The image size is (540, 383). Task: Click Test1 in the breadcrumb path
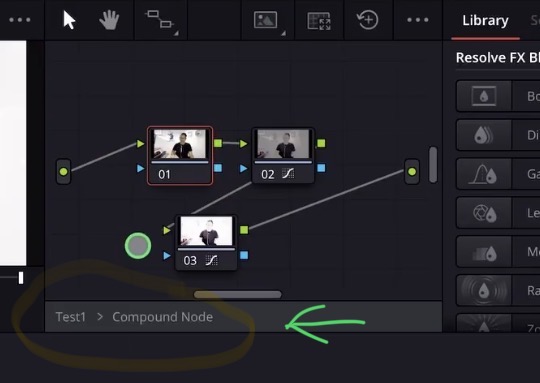pos(71,317)
